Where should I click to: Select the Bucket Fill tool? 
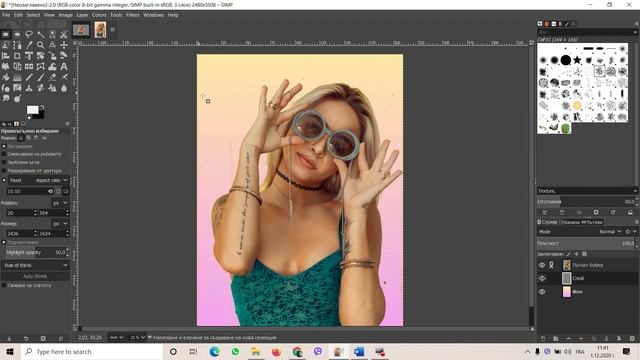click(x=6, y=77)
